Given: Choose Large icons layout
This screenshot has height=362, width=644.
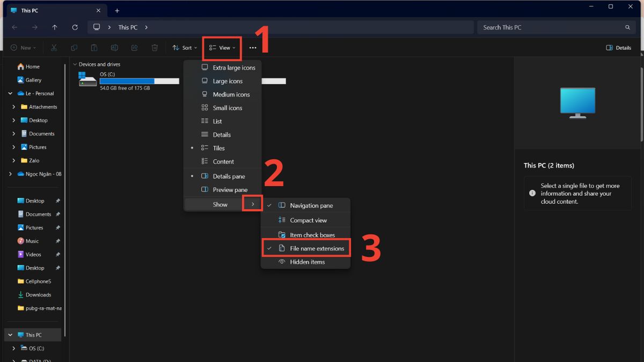Looking at the screenshot, I should 223,81.
